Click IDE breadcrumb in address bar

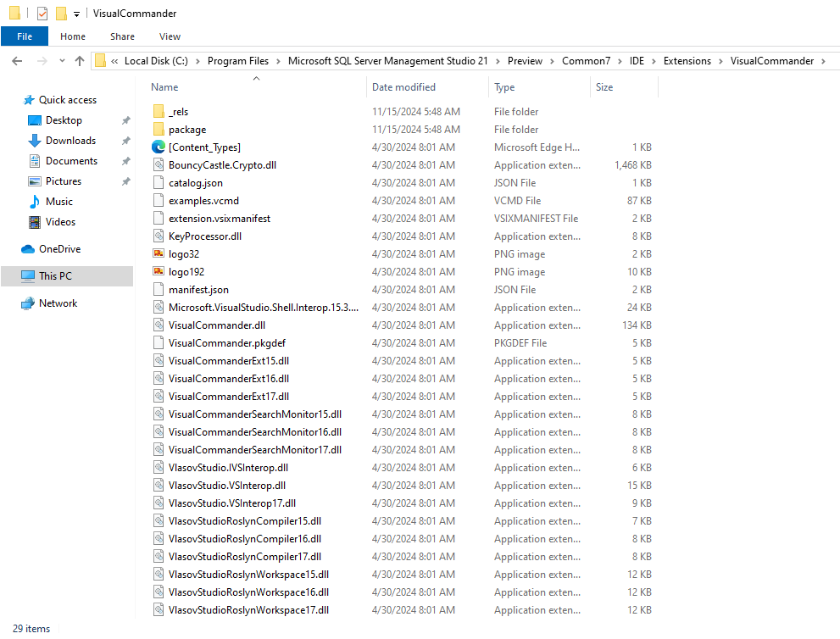tap(637, 61)
